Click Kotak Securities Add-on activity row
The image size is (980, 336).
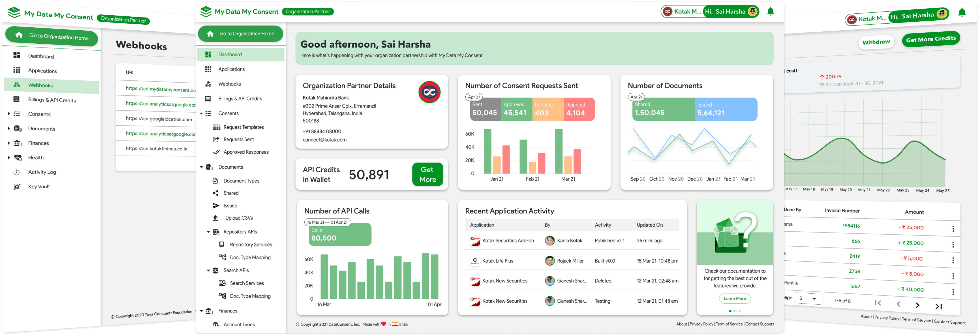click(572, 241)
